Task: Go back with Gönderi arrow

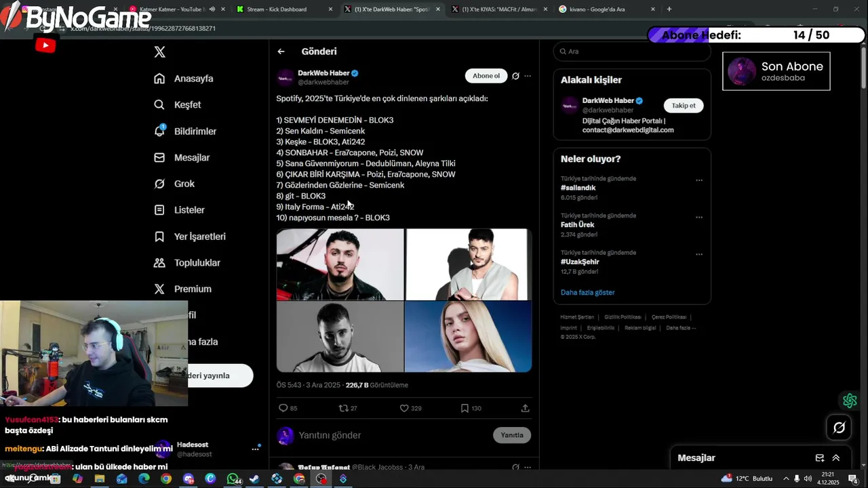Action: click(281, 52)
